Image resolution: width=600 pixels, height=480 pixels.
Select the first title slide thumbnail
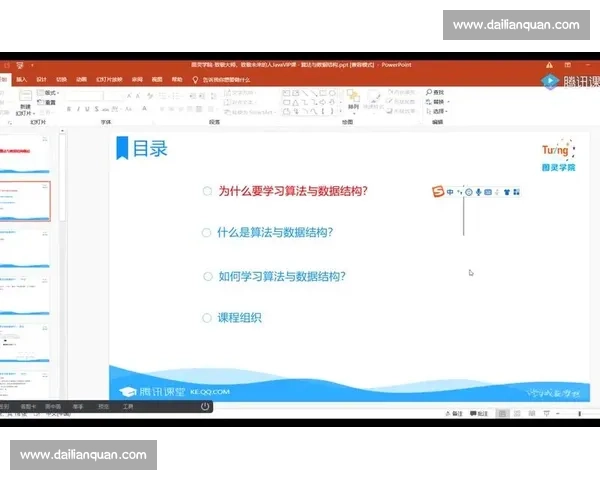(x=24, y=155)
